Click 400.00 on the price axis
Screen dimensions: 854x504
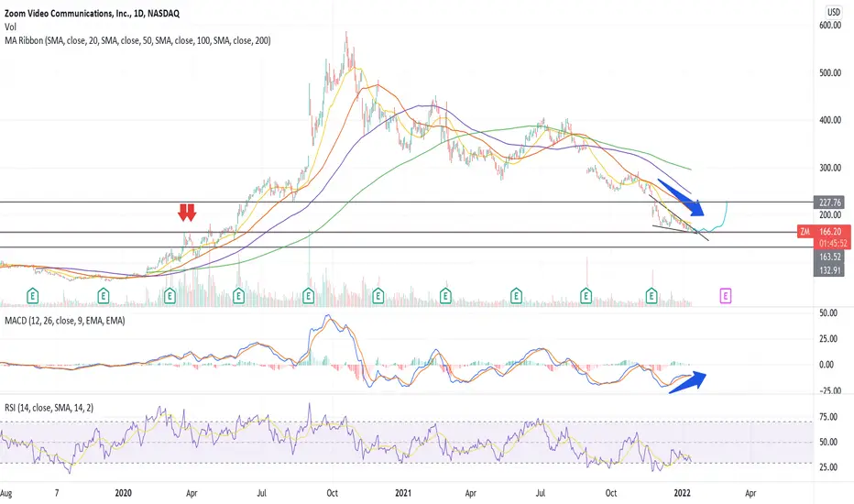point(830,120)
